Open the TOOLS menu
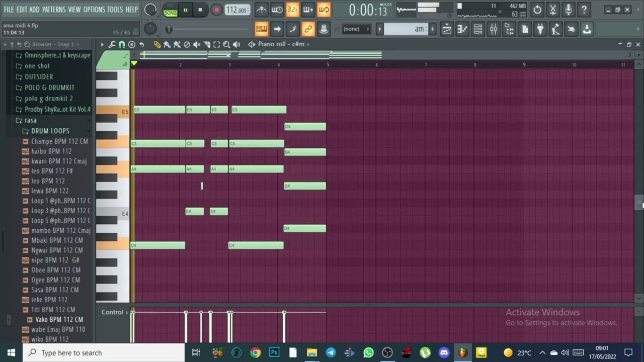The height and width of the screenshot is (362, 644). (115, 10)
